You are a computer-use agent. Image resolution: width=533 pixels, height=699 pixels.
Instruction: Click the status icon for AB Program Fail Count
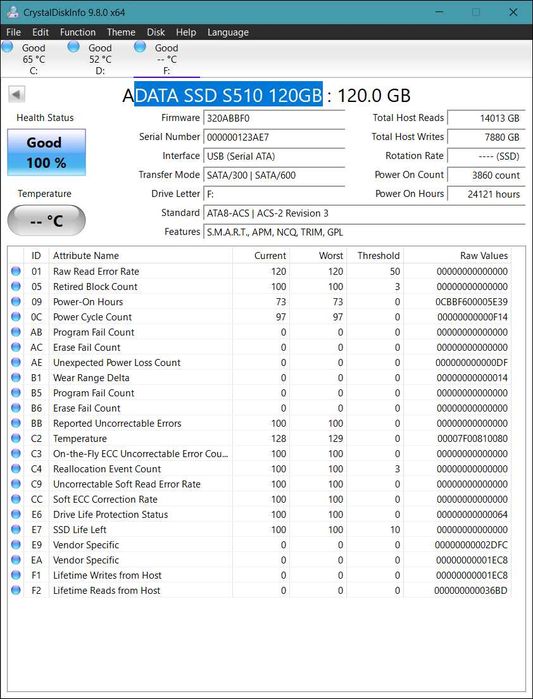(x=16, y=332)
